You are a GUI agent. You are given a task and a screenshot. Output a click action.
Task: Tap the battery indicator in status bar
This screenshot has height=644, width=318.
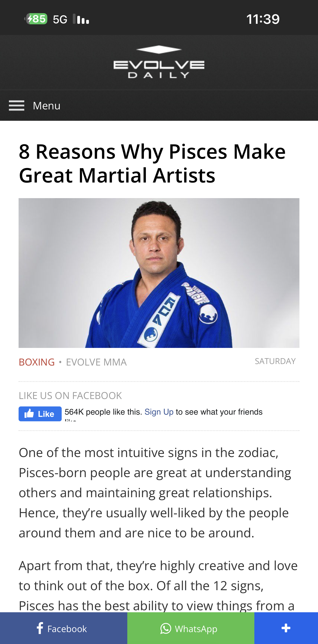(x=37, y=19)
